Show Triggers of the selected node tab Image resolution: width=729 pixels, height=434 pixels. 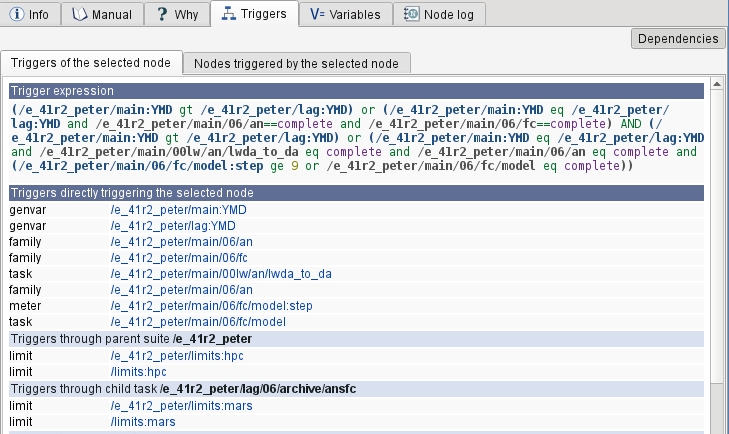[91, 63]
